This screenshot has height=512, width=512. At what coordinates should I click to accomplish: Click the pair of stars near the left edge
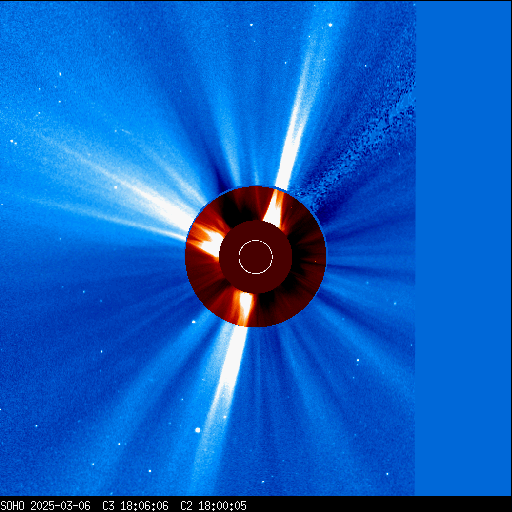coord(13,142)
